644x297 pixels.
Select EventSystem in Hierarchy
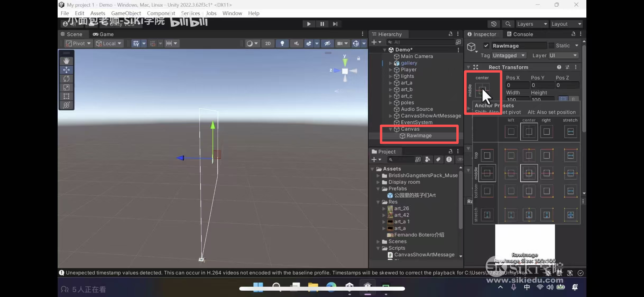click(417, 122)
